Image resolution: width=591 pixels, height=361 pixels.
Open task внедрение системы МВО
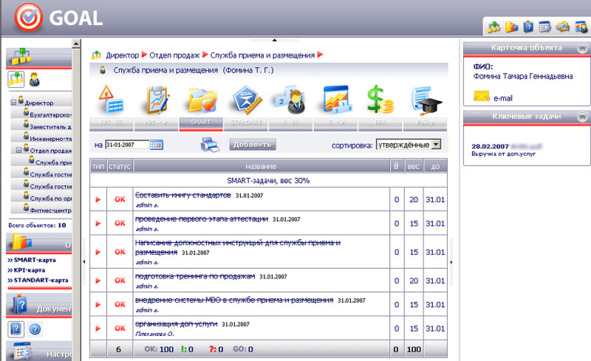[234, 300]
